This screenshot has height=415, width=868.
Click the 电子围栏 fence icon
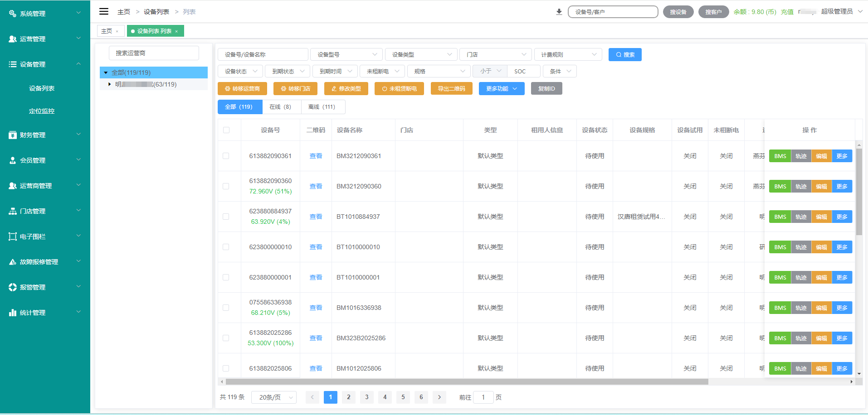pyautogui.click(x=13, y=236)
